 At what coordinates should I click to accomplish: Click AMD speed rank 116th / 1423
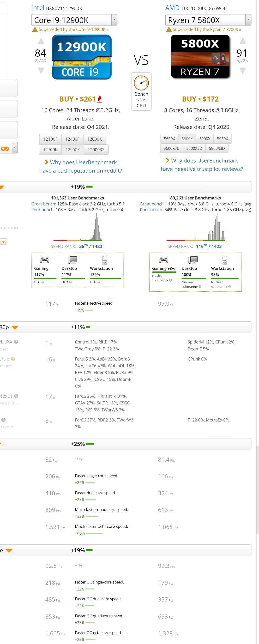point(209,246)
